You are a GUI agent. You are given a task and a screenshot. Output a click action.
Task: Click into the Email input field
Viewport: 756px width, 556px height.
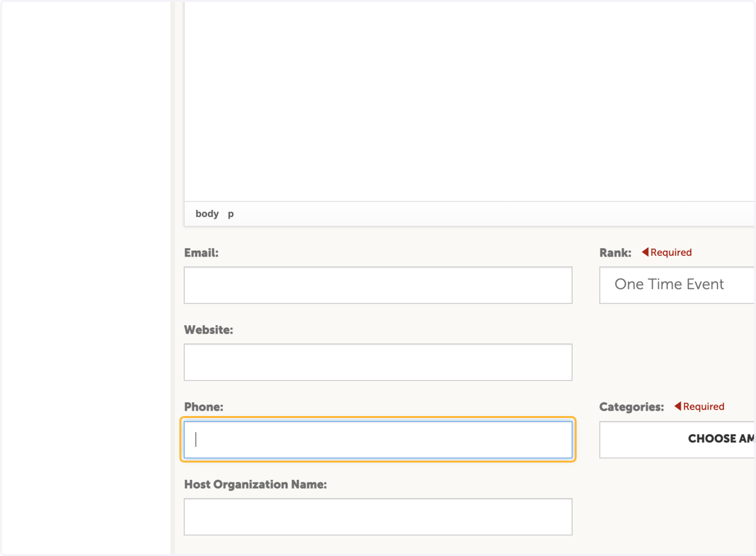tap(378, 285)
